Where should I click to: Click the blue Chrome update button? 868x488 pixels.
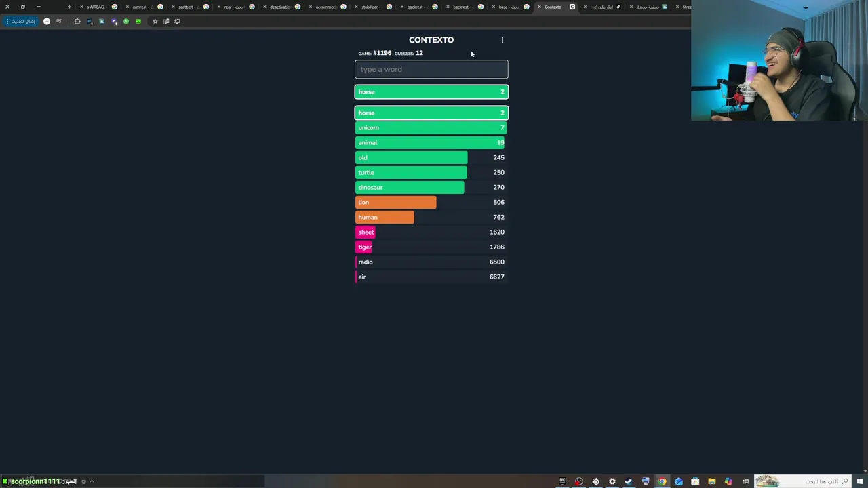(21, 21)
